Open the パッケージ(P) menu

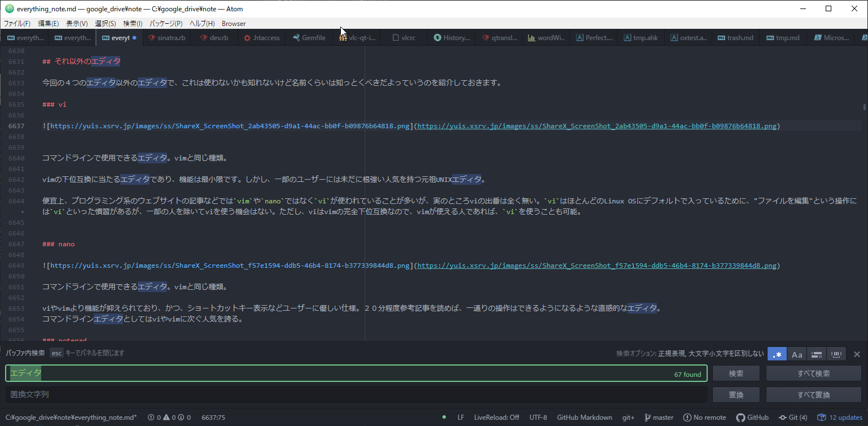coord(166,24)
